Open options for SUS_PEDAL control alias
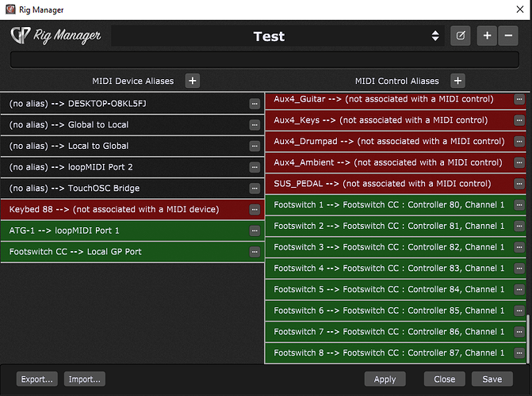 (x=519, y=184)
